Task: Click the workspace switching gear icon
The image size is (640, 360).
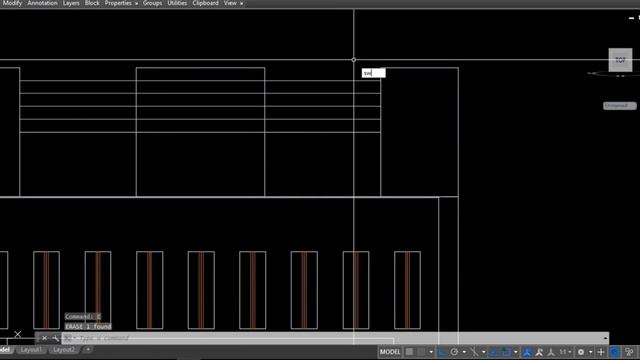Action: 581,351
